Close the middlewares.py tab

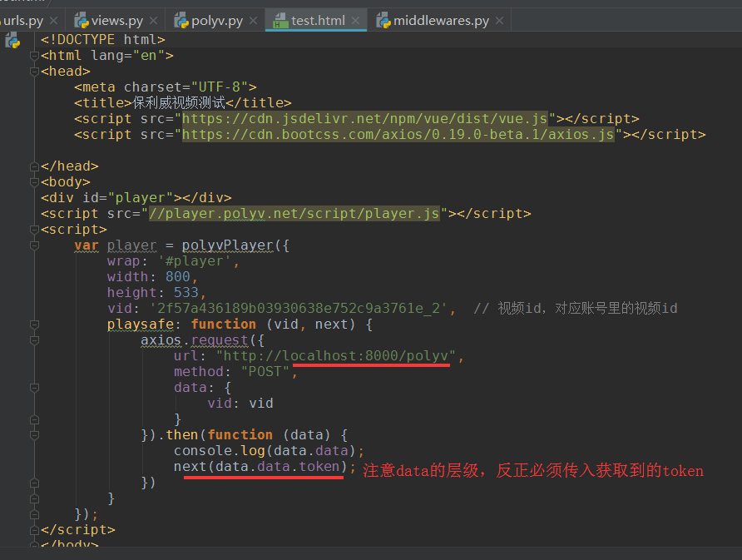tap(499, 21)
